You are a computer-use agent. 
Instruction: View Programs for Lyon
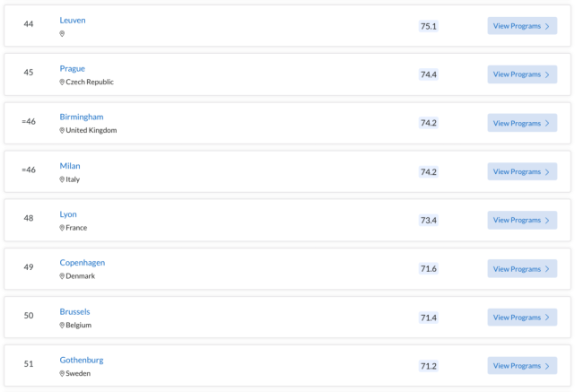(522, 221)
